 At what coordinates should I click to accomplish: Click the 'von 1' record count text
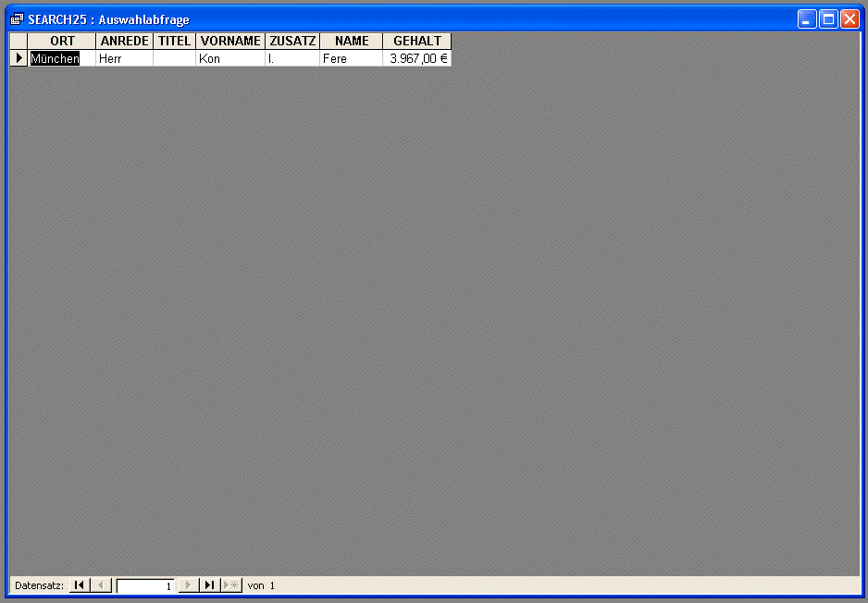[261, 585]
